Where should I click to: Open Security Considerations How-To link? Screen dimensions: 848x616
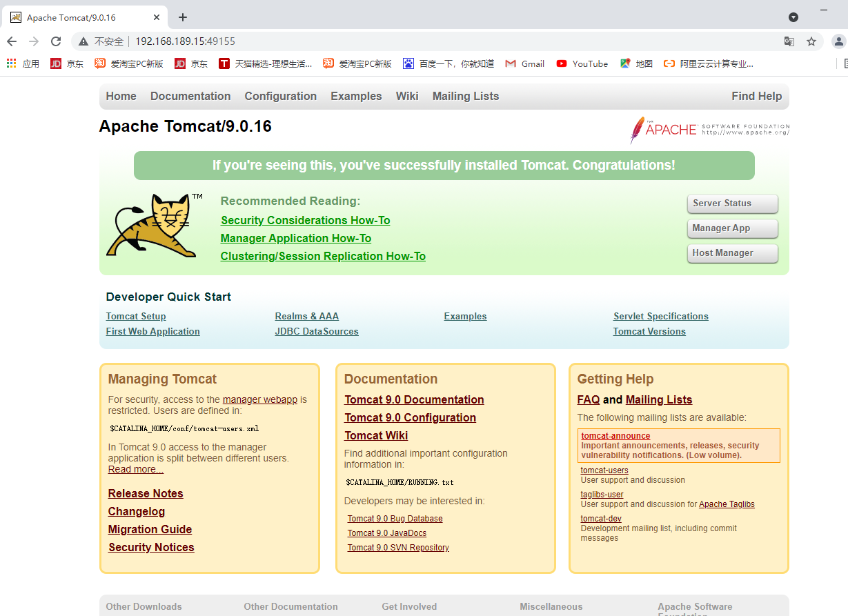pos(306,221)
